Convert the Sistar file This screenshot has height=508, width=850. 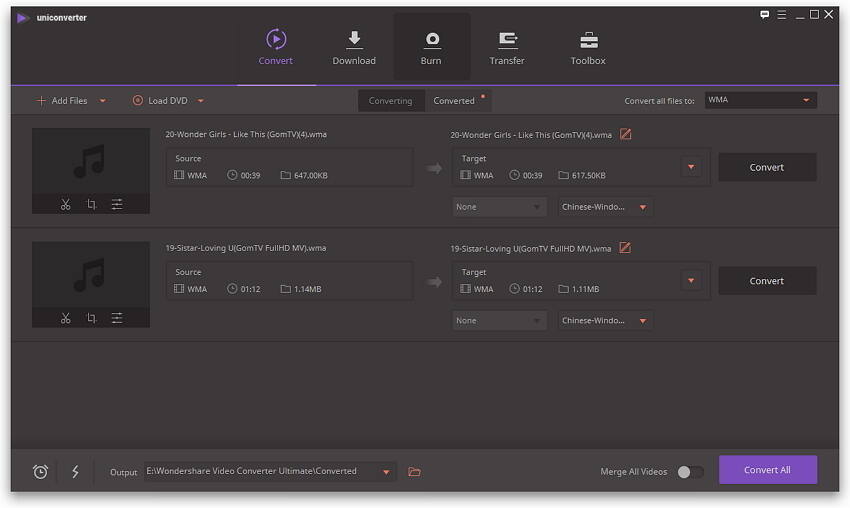767,281
